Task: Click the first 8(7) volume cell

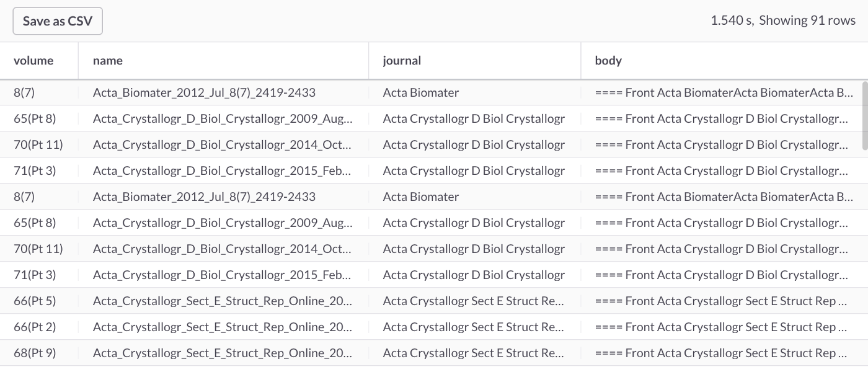Action: click(24, 93)
